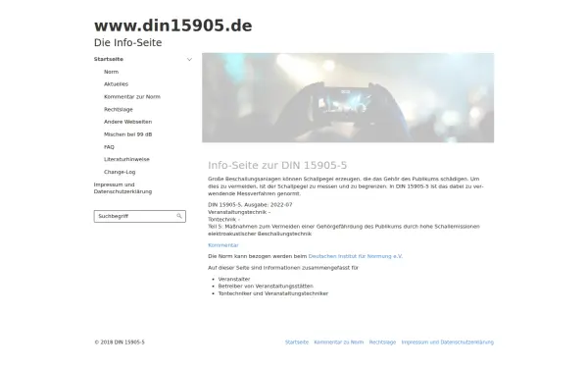Click Kommentar zu Norm footer link

(339, 342)
